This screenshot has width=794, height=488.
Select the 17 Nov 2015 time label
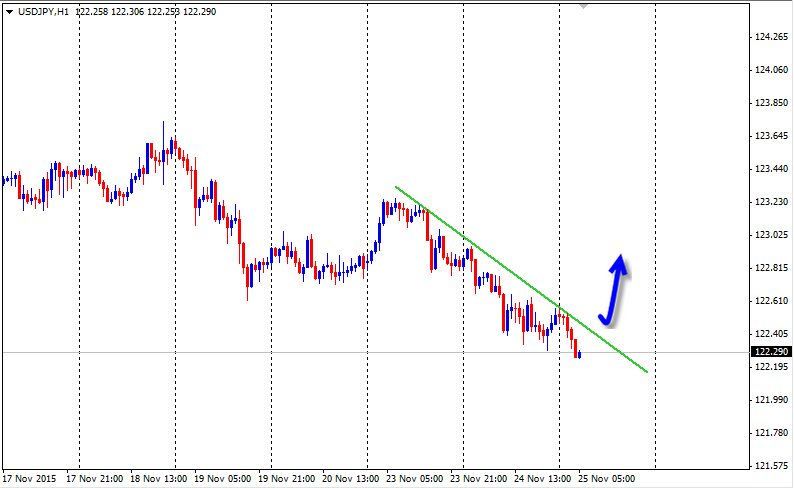tap(29, 478)
